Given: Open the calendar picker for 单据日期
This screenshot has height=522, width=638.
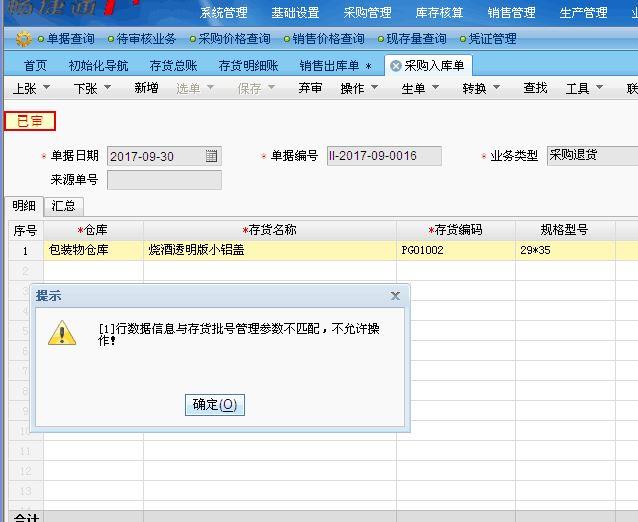Looking at the screenshot, I should 211,156.
